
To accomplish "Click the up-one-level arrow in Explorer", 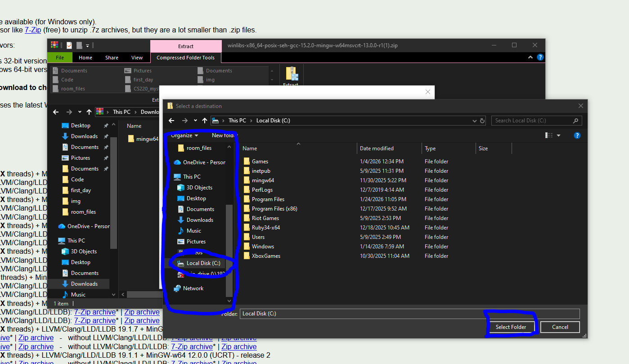I will (89, 112).
